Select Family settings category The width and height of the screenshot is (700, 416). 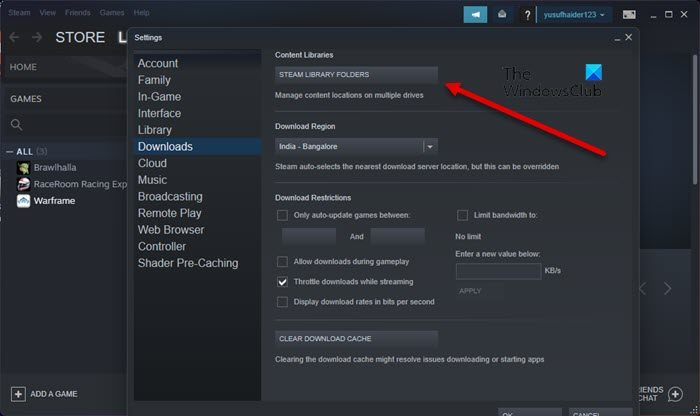tap(197, 80)
